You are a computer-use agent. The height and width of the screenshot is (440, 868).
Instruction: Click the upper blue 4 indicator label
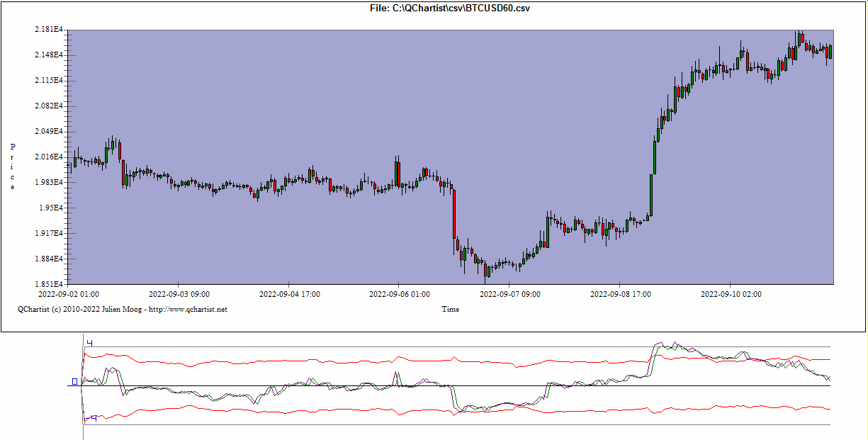coord(90,344)
